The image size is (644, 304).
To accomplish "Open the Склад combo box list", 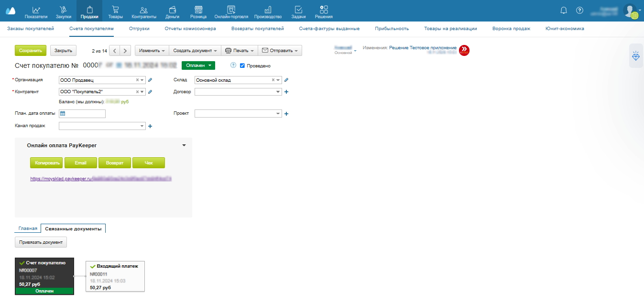I will (x=278, y=80).
